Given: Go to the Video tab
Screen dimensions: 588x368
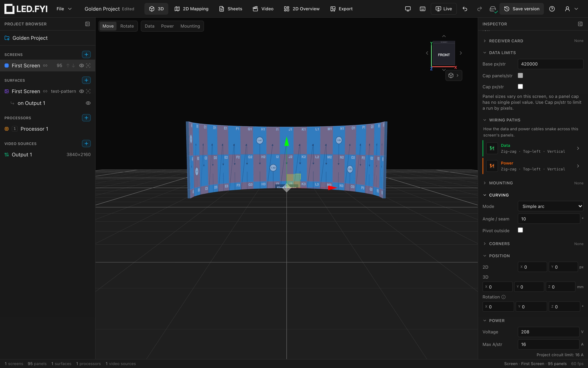Looking at the screenshot, I should click(x=263, y=9).
